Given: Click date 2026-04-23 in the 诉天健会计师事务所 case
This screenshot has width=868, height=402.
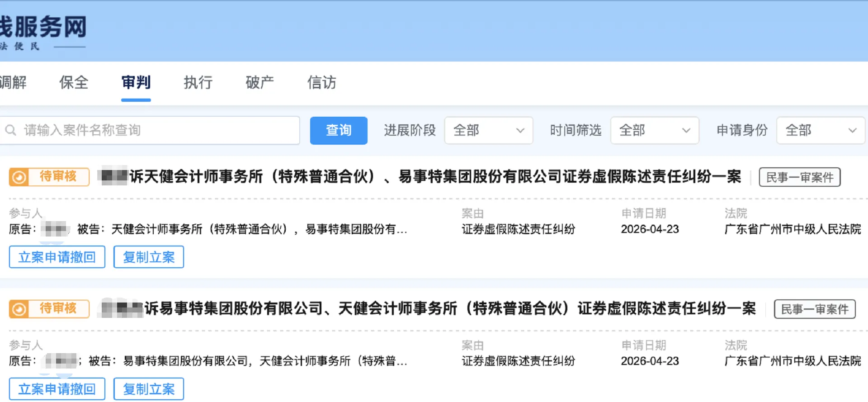Looking at the screenshot, I should [650, 229].
